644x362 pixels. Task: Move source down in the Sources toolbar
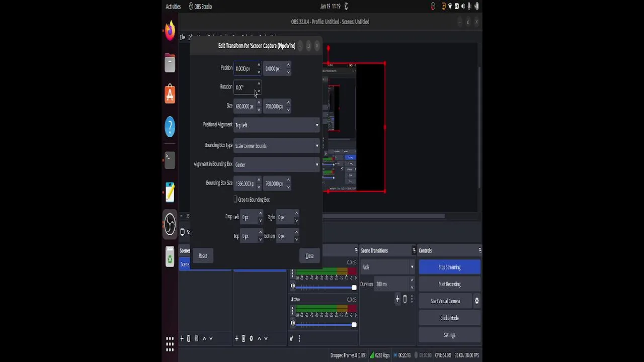click(x=266, y=338)
